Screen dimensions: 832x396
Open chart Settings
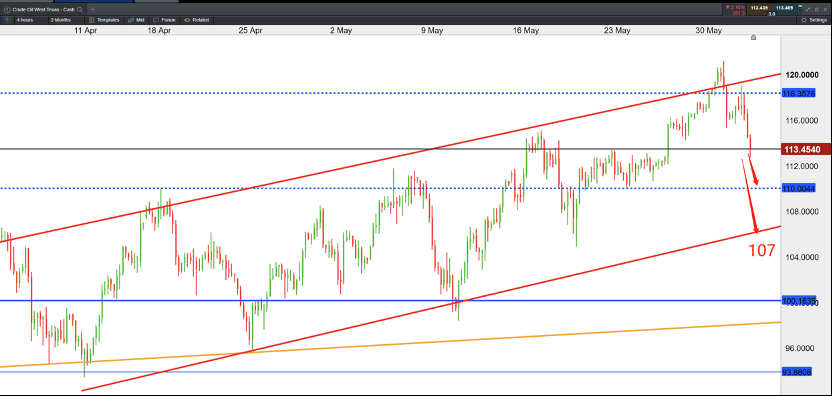pos(815,20)
